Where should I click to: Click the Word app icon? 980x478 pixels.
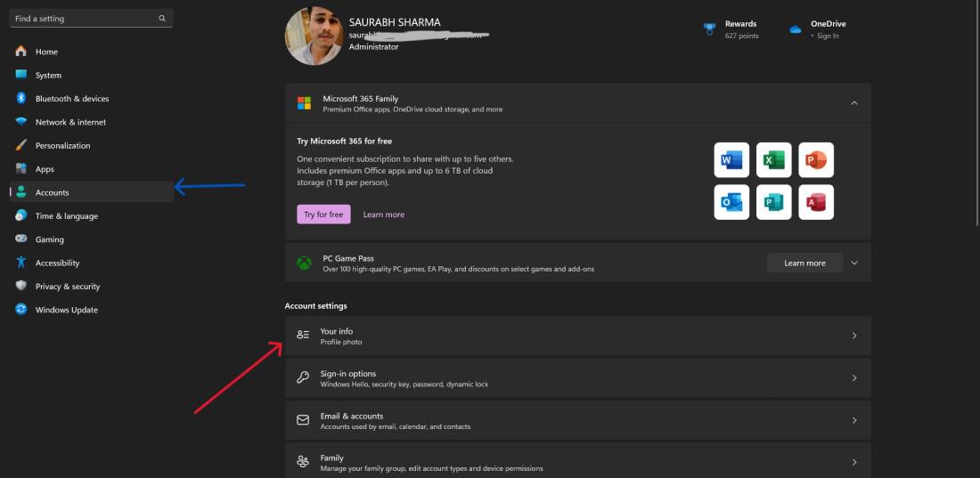[x=731, y=160]
